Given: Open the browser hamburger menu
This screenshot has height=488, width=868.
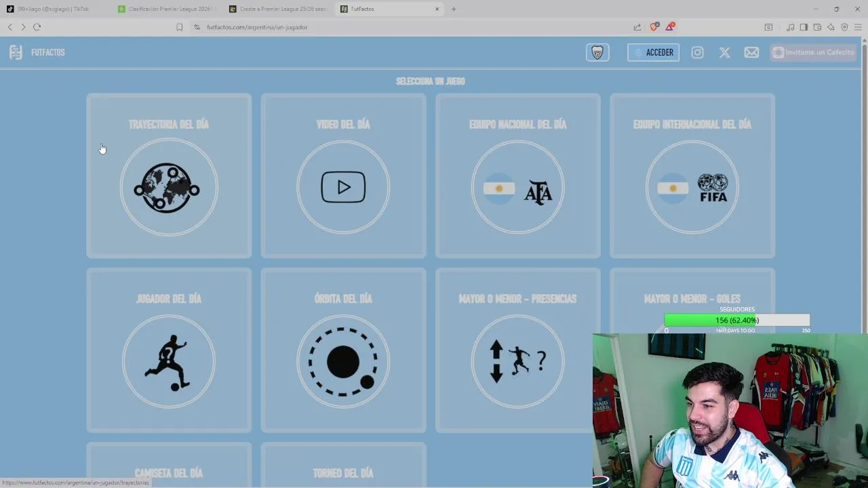Looking at the screenshot, I should pyautogui.click(x=858, y=27).
